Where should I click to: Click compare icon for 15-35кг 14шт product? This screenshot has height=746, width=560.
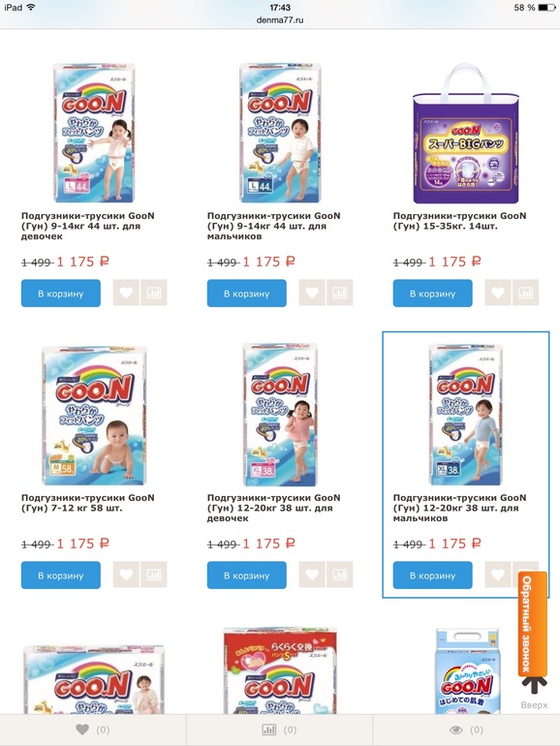click(x=526, y=293)
